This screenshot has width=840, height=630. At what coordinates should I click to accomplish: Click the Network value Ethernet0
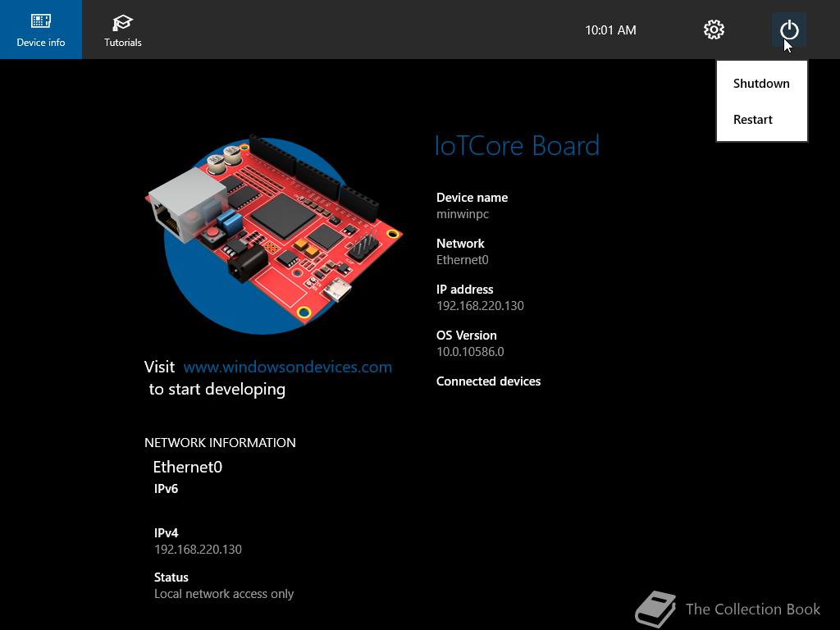463,260
